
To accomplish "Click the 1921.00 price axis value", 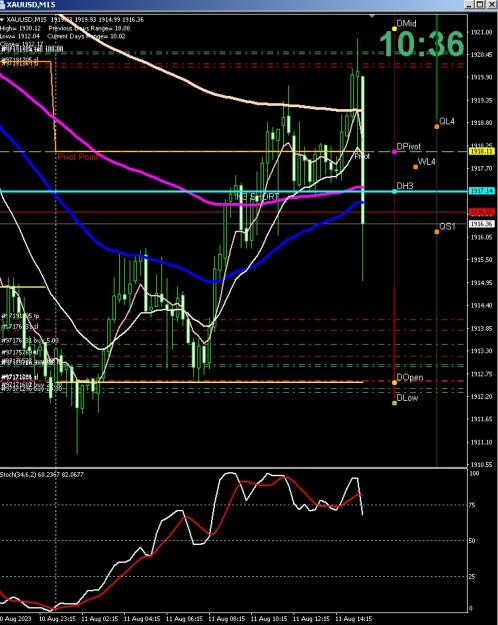I will point(481,32).
